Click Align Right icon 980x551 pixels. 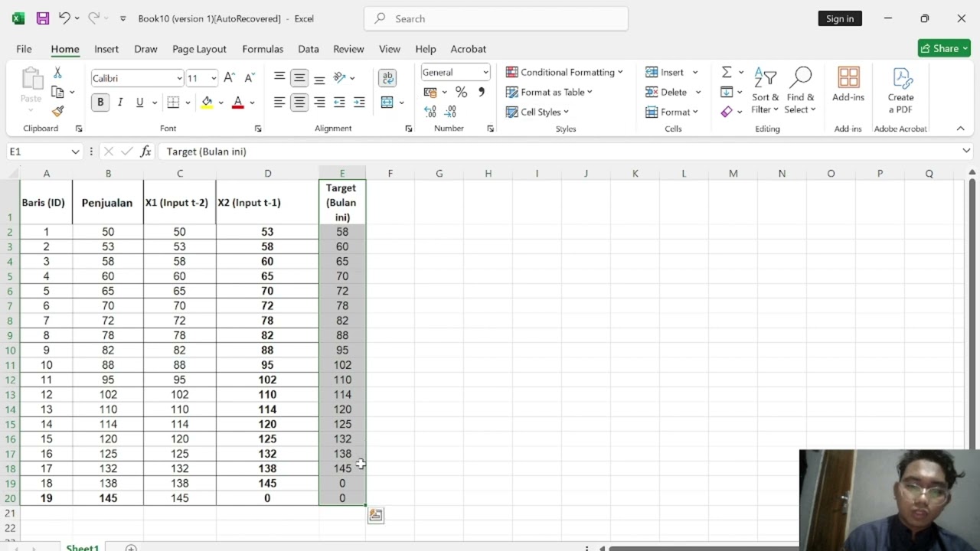pyautogui.click(x=319, y=102)
